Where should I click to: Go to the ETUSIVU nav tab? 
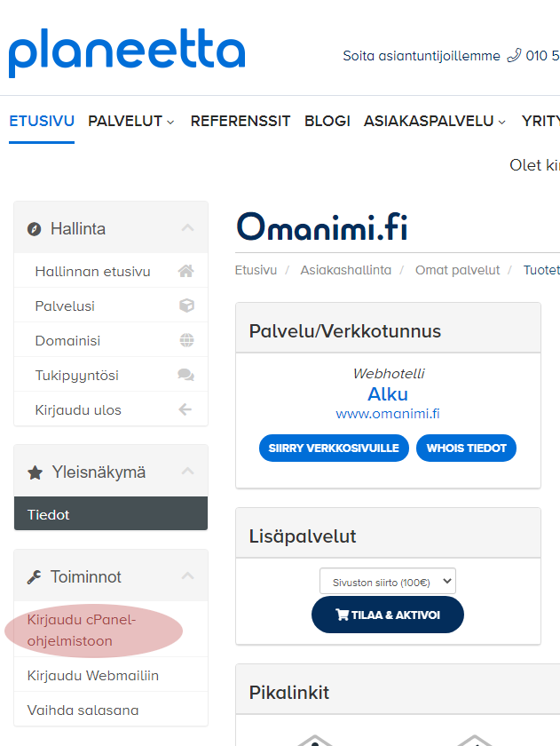click(42, 121)
